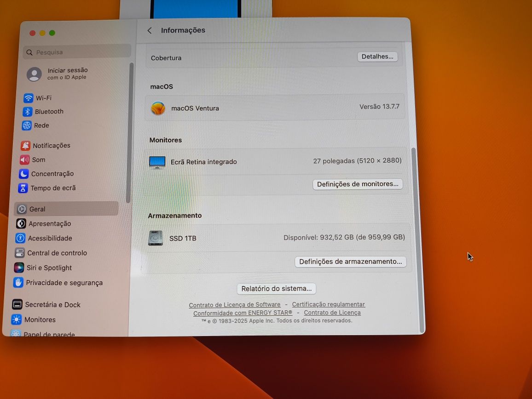Open Apresentação icon in sidebar

[x=21, y=223]
